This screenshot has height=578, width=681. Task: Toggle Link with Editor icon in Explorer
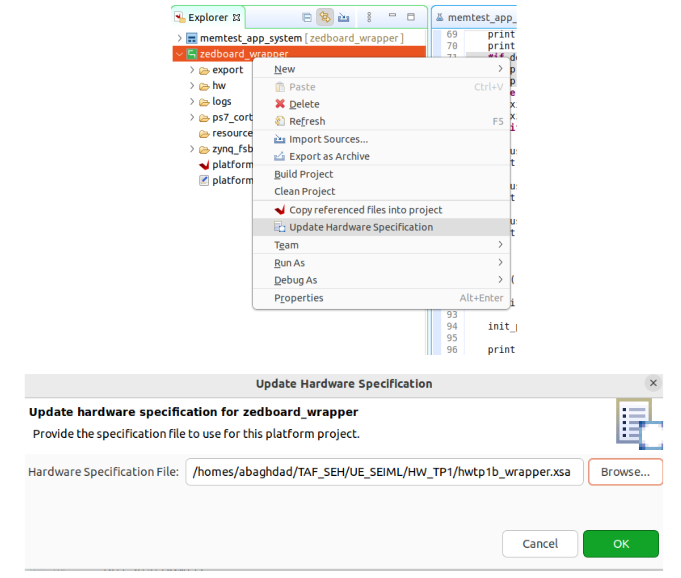(325, 17)
